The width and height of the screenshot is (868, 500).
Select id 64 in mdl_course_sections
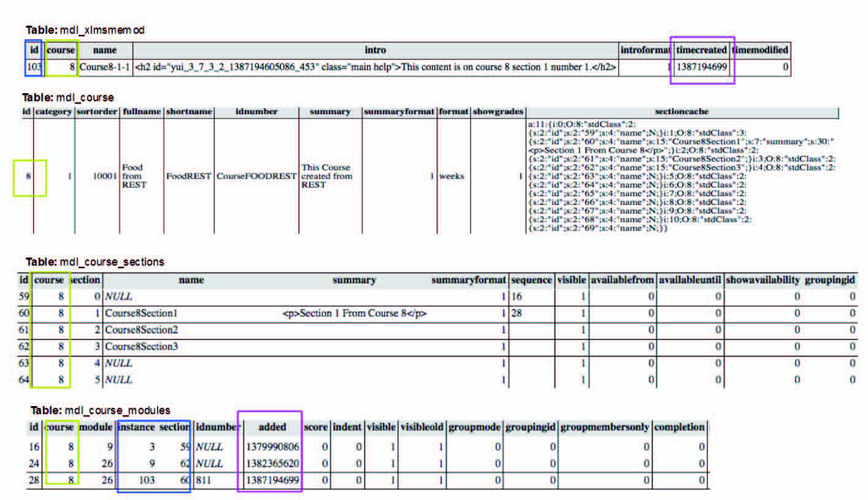click(24, 380)
